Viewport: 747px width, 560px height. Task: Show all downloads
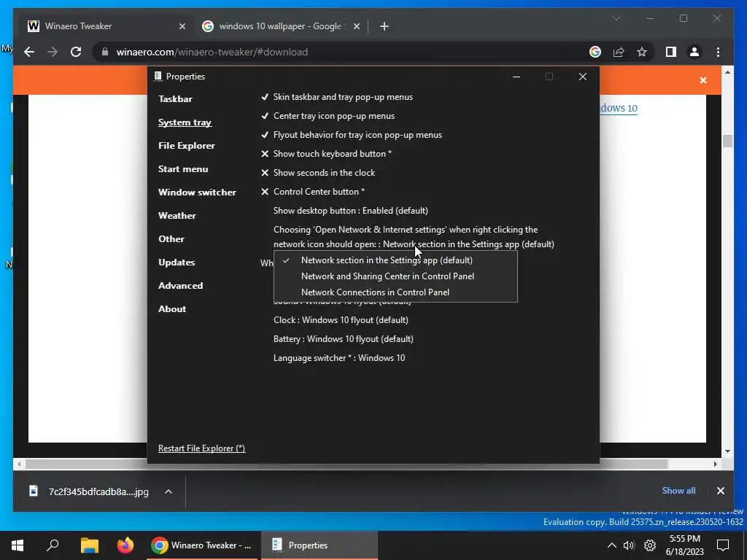click(678, 491)
